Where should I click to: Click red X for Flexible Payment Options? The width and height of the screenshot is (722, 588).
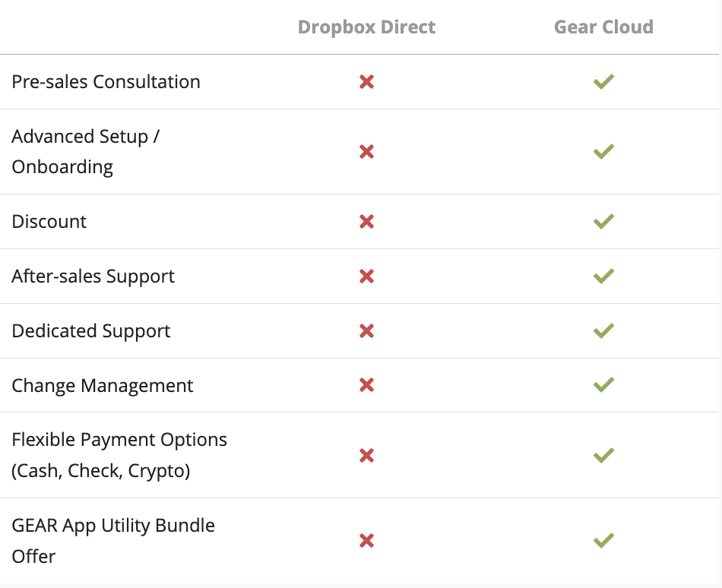[366, 456]
